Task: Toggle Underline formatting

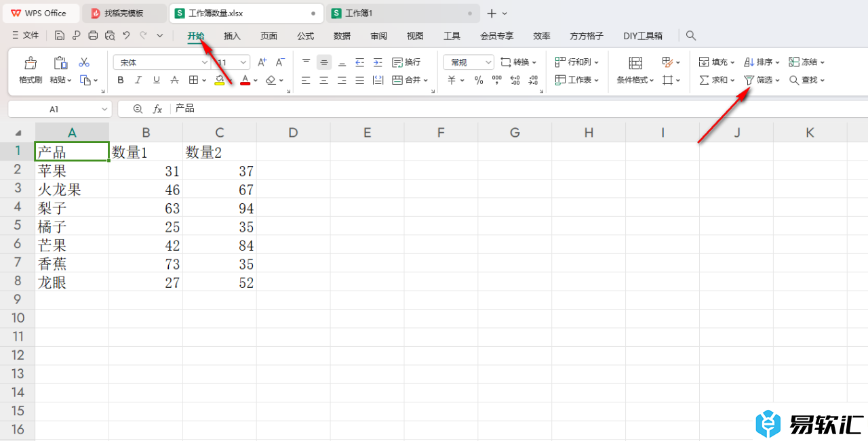Action: click(157, 80)
